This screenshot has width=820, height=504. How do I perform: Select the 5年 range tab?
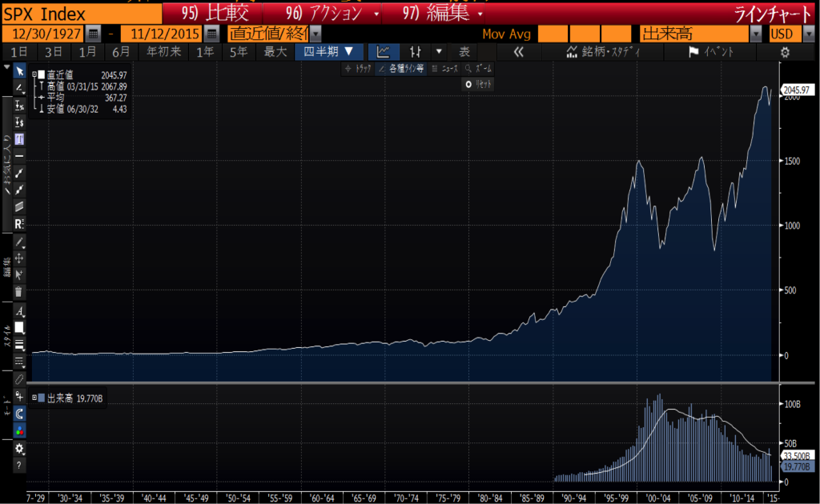pyautogui.click(x=239, y=52)
